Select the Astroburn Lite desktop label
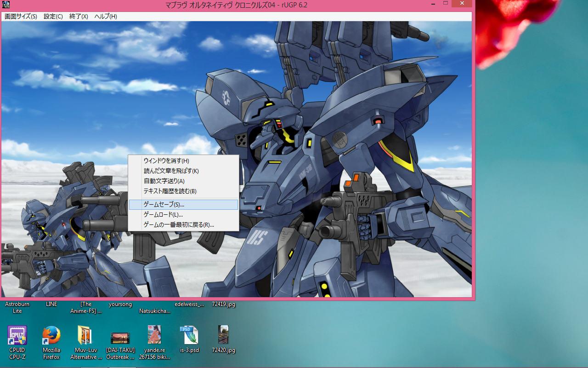 [17, 307]
